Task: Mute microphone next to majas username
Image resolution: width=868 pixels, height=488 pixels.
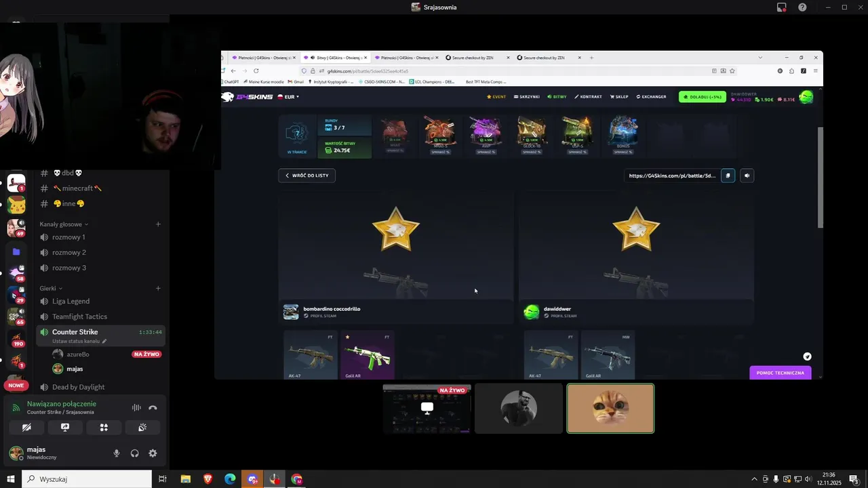Action: click(117, 453)
